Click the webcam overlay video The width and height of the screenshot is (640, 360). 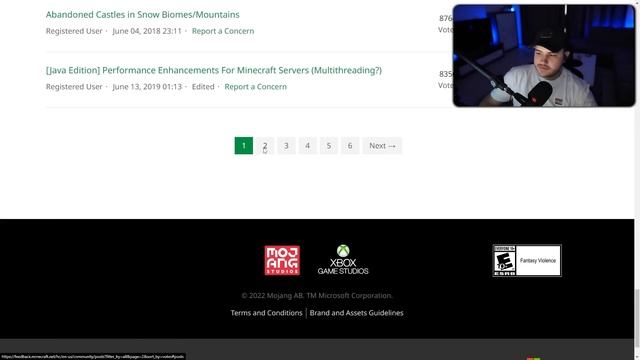(x=544, y=56)
